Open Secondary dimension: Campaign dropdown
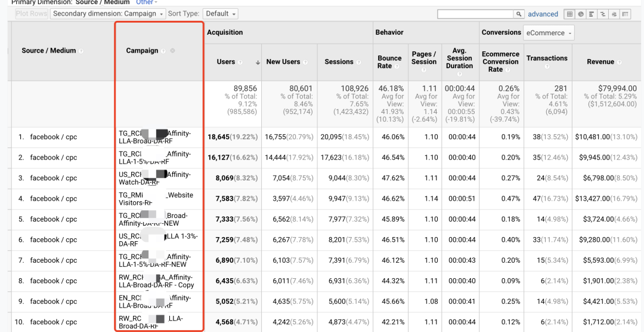 (x=108, y=14)
